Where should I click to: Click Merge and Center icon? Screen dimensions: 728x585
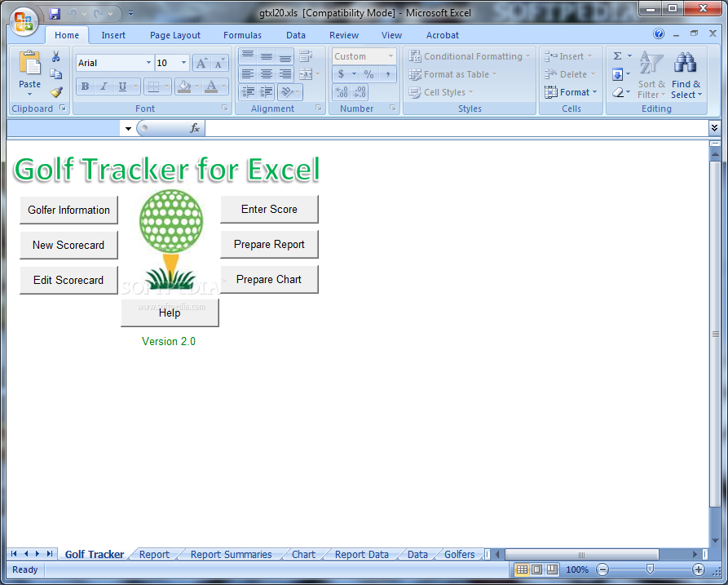[306, 74]
